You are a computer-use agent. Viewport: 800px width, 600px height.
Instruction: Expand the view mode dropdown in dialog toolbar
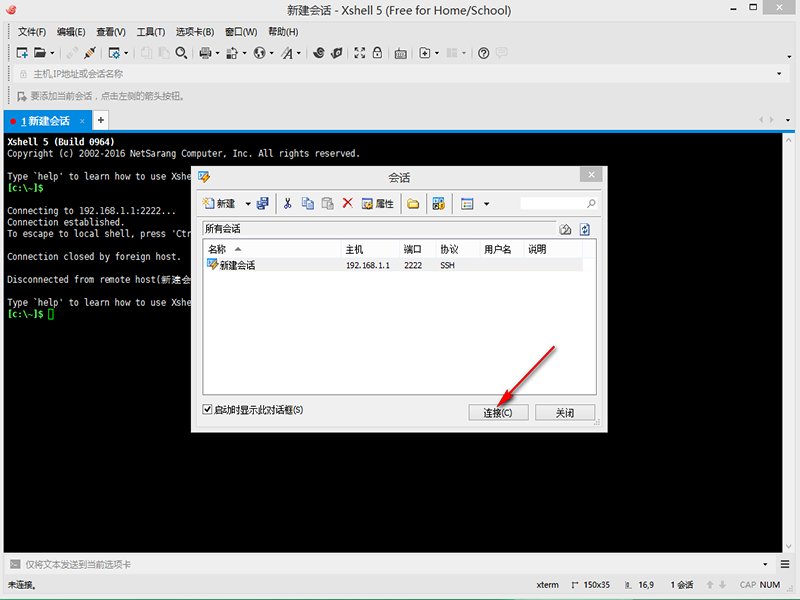tap(486, 204)
